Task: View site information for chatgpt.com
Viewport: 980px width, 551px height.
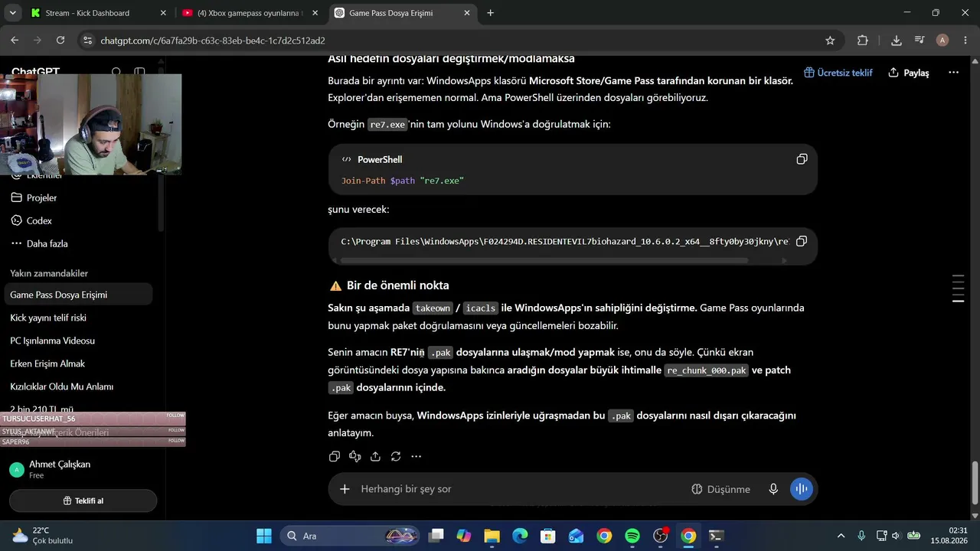Action: [x=87, y=41]
